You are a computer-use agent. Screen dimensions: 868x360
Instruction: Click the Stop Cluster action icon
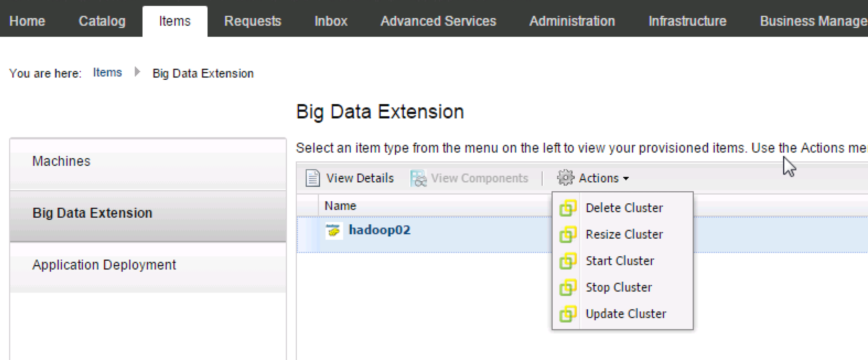(569, 288)
